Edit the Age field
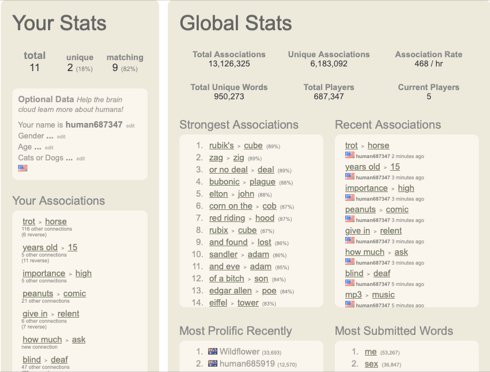This screenshot has height=372, width=490. (x=49, y=148)
